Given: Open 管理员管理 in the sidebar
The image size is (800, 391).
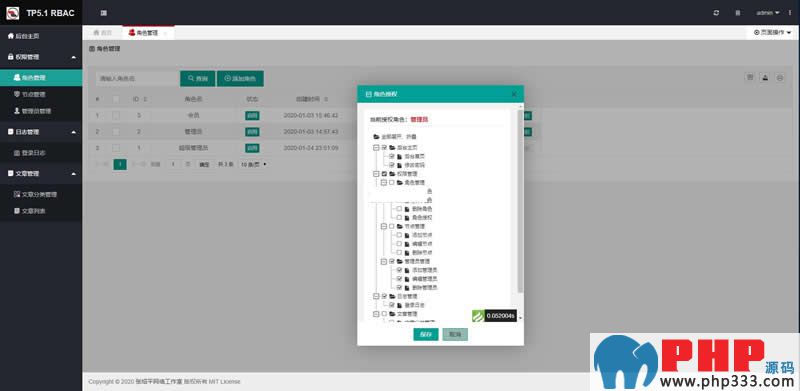Looking at the screenshot, I should (x=33, y=111).
